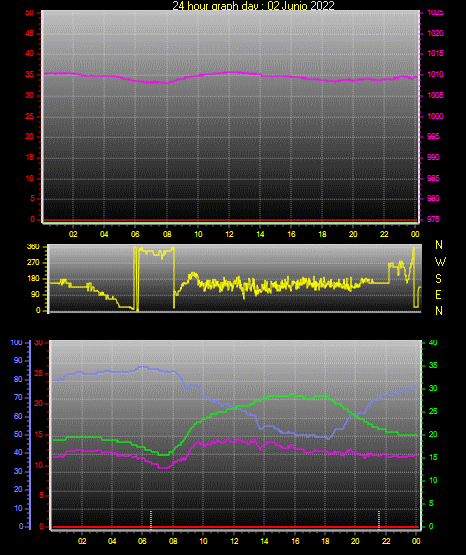The width and height of the screenshot is (466, 555).
Task: Click the 1010 pressure axis label
Action: pos(435,74)
